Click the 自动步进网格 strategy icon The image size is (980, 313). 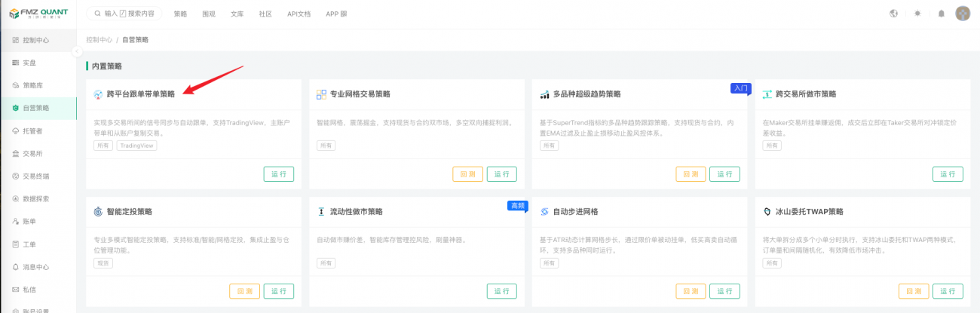544,212
